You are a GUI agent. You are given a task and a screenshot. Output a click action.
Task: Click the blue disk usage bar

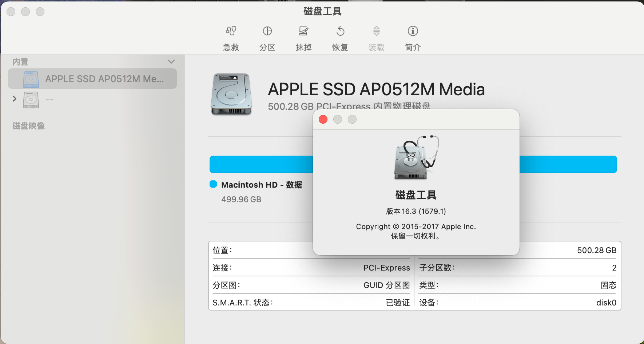click(261, 164)
